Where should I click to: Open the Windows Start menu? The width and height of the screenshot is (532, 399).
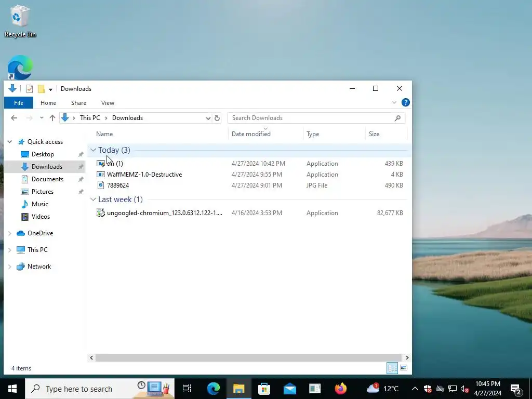click(12, 389)
